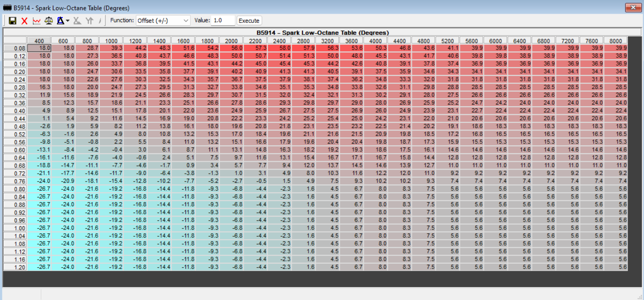The width and height of the screenshot is (644, 300).
Task: Click cell 1.0 in row 0.72
Action: pyautogui.click(x=231, y=173)
